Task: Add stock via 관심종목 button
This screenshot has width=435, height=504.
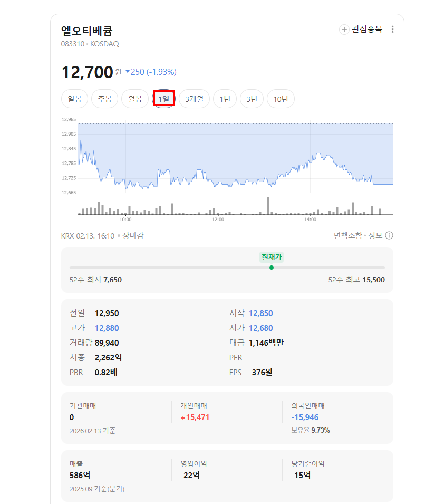Action: coord(361,30)
